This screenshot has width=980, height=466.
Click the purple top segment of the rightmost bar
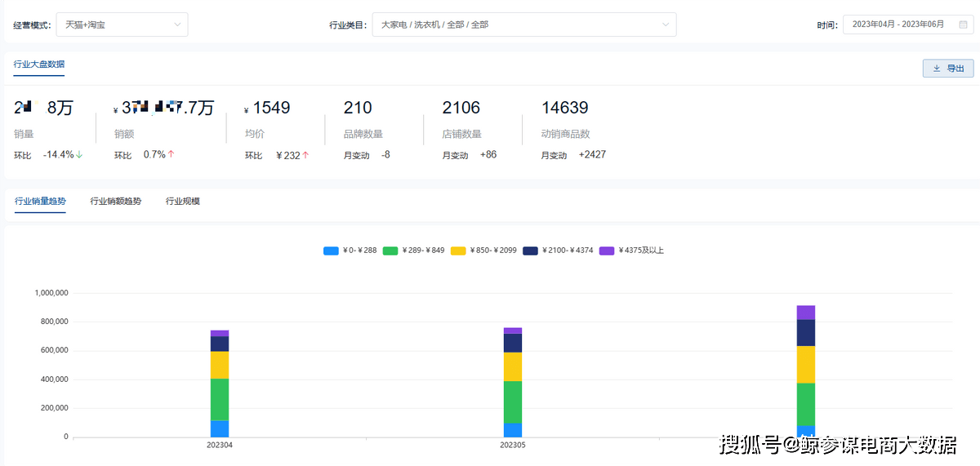[x=806, y=313]
